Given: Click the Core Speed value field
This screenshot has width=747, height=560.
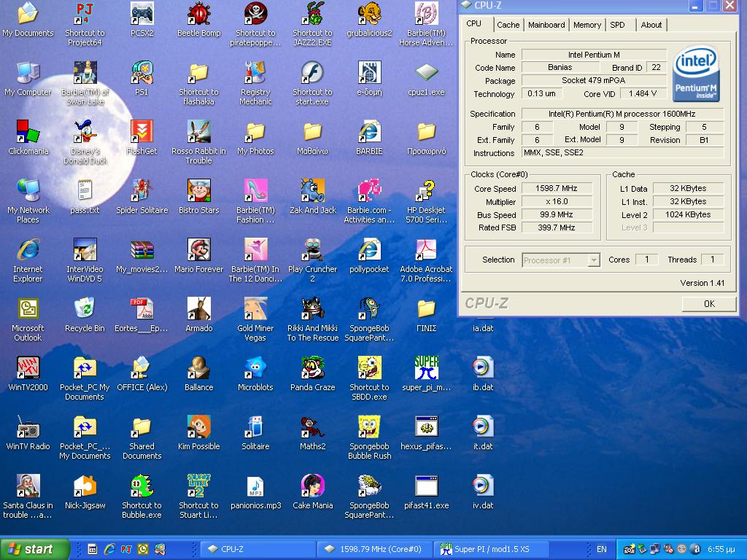Looking at the screenshot, I should click(x=557, y=188).
